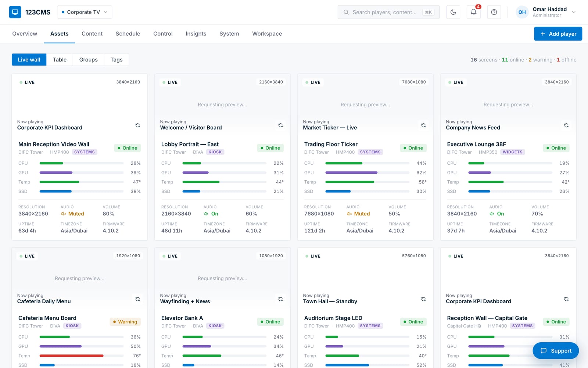The width and height of the screenshot is (588, 368).
Task: Open the Support chat button
Action: pos(556,351)
